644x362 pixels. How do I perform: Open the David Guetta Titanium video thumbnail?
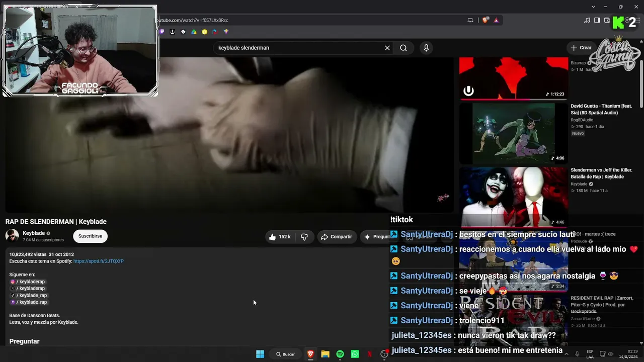(x=514, y=133)
